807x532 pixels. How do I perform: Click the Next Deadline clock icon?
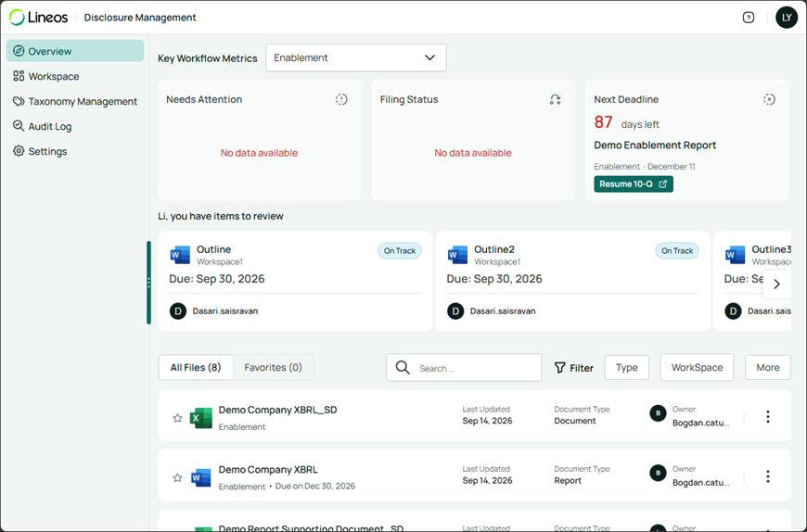[x=769, y=99]
